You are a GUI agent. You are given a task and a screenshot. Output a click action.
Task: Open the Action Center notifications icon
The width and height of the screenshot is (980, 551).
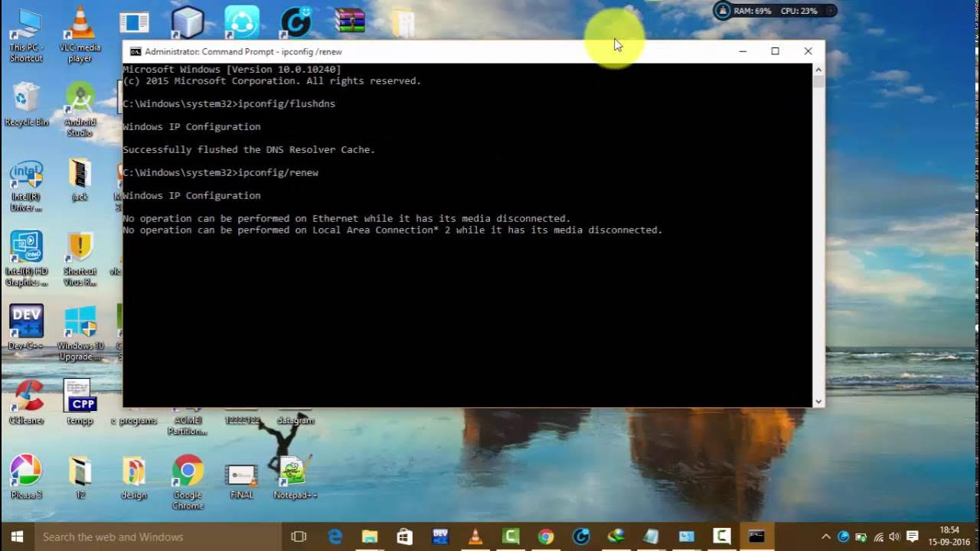(912, 536)
